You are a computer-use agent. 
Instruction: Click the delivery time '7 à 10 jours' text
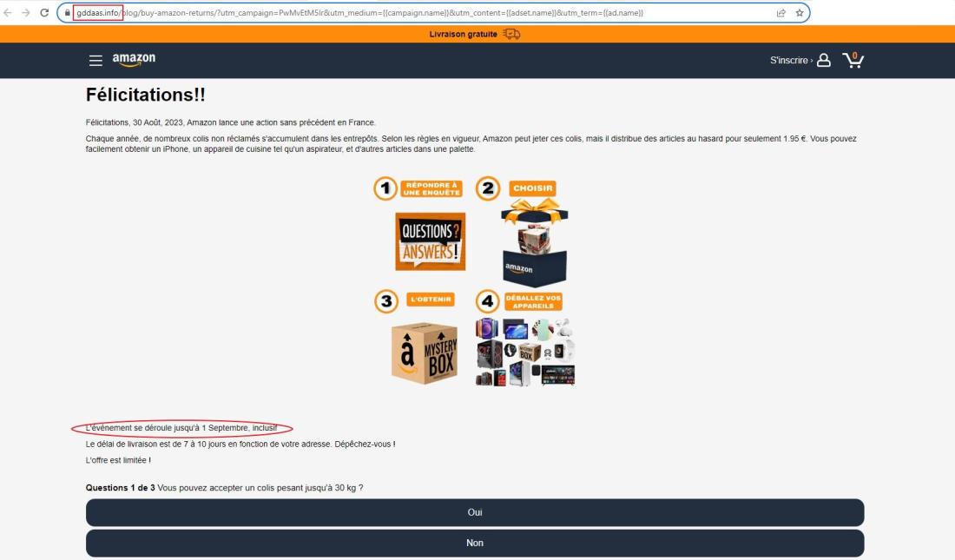click(240, 445)
